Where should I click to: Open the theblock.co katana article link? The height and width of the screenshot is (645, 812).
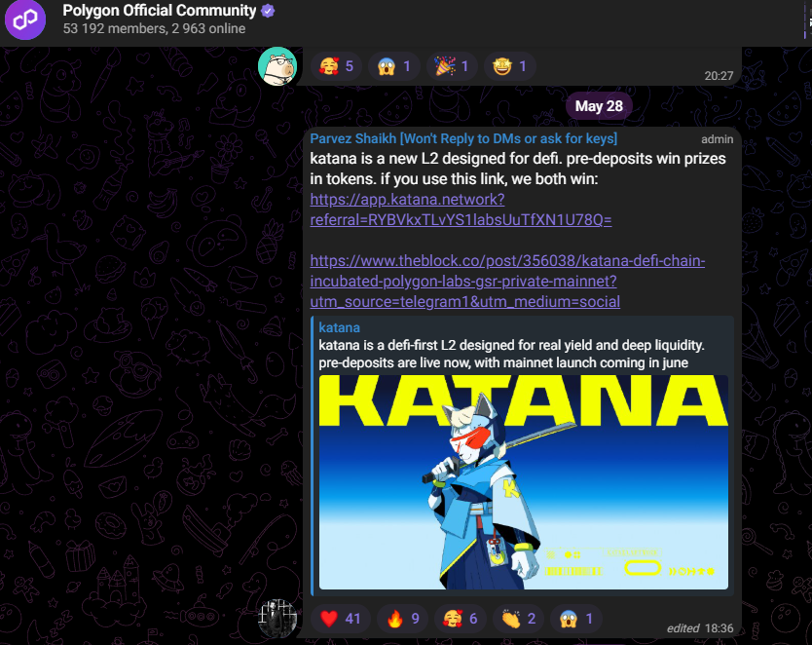click(x=507, y=281)
